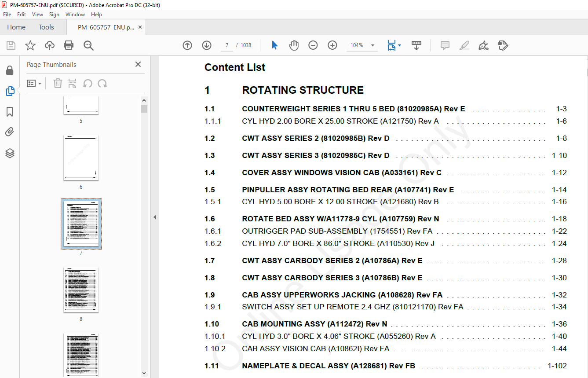Jump to CAB ASSY VISION CAB (A10862I) entry
The height and width of the screenshot is (378, 588).
pyautogui.click(x=385, y=349)
